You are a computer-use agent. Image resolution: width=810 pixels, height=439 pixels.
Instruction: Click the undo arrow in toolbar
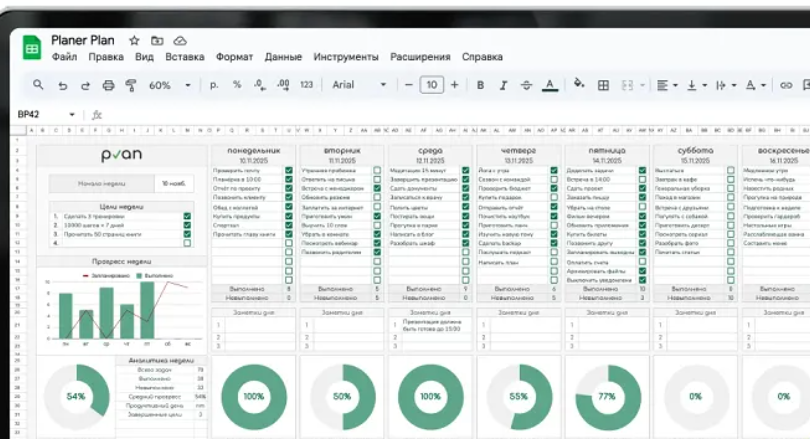tap(63, 85)
